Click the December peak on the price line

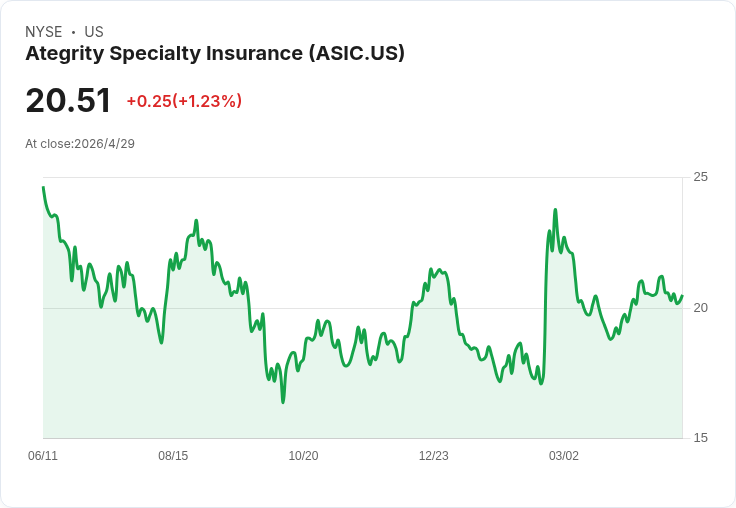click(430, 269)
